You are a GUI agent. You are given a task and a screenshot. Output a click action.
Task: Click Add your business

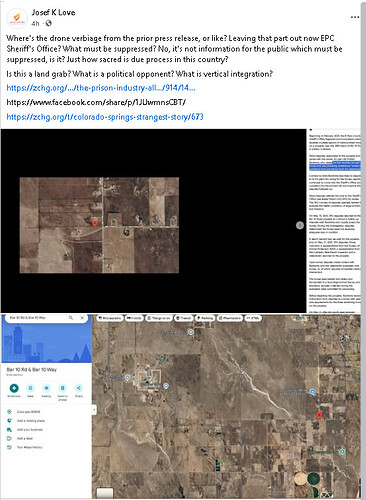tap(46, 430)
